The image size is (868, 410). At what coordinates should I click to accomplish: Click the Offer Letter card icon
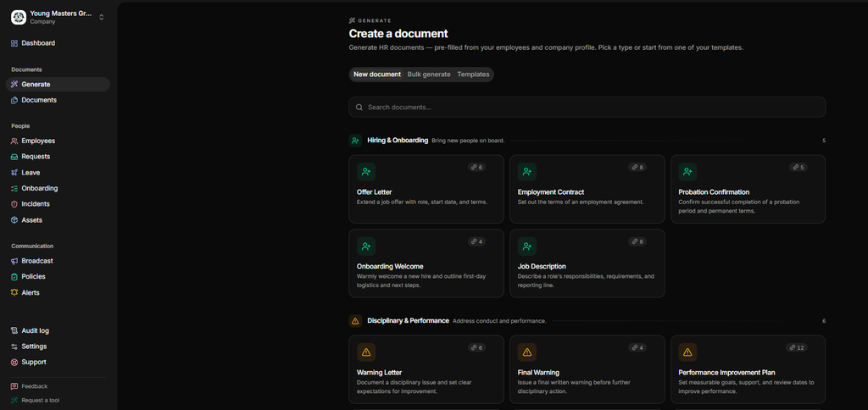[366, 171]
